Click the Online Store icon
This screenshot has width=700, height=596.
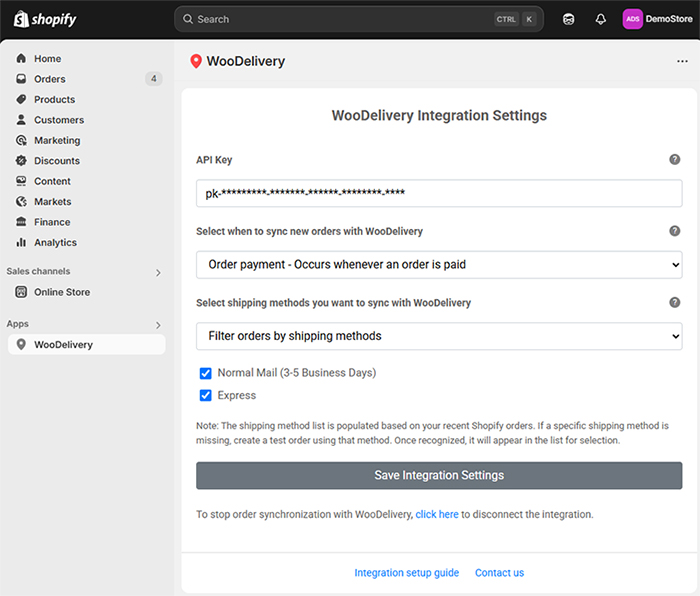21,292
